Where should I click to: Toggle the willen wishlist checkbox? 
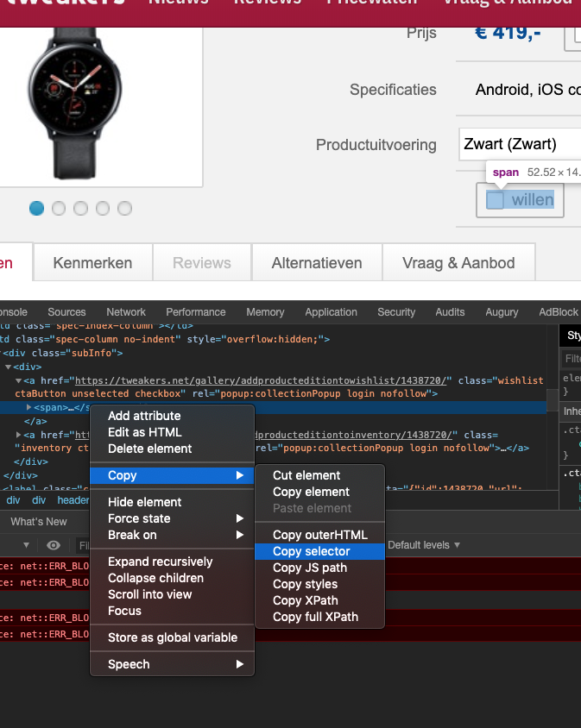495,200
